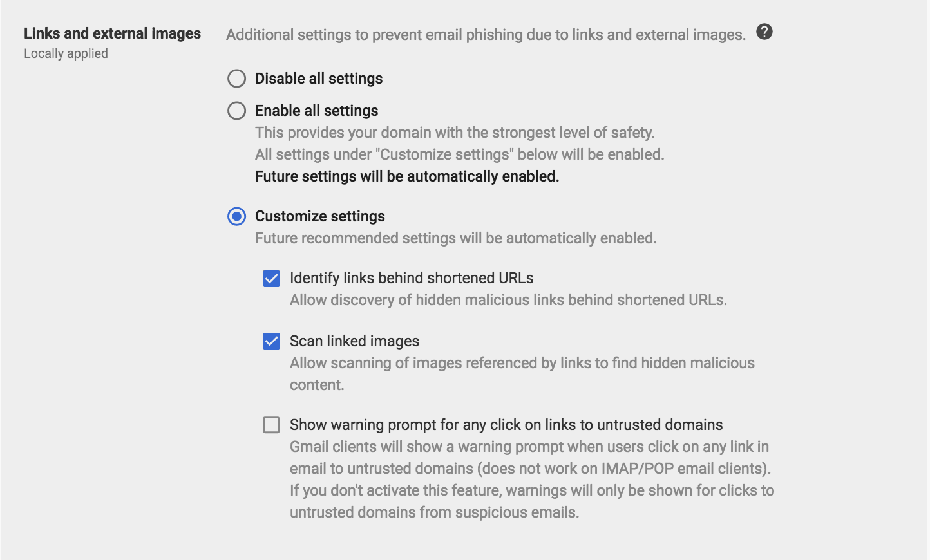Uncheck the Identify links behind shortened URLs checkbox

271,278
